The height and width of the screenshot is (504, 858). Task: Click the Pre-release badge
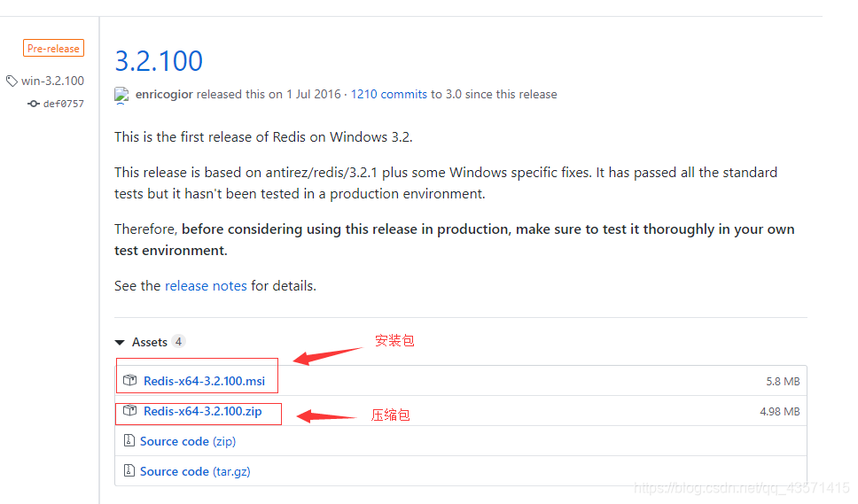53,48
